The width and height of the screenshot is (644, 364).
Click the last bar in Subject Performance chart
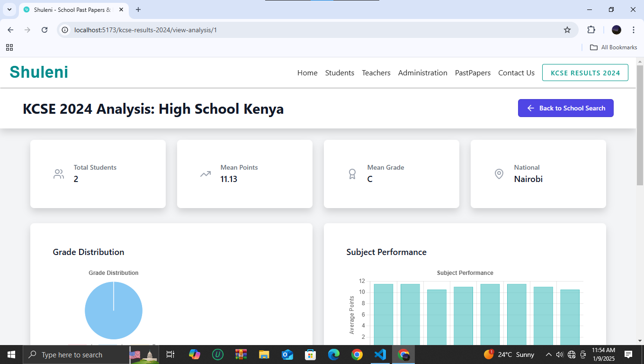[x=570, y=317]
